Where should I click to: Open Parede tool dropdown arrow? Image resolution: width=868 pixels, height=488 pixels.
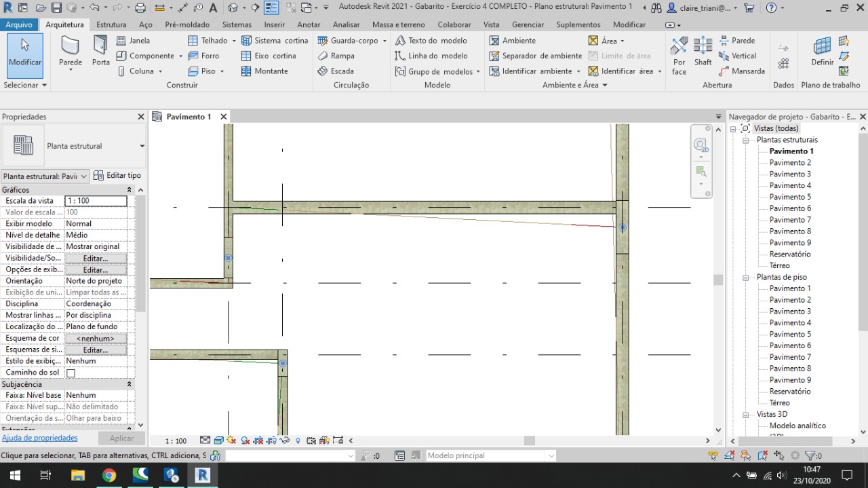[71, 70]
